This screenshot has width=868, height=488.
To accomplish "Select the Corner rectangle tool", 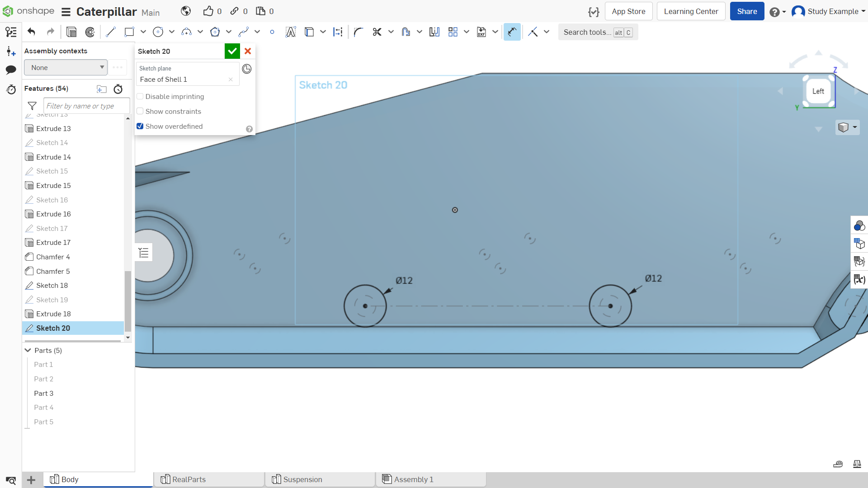I will pyautogui.click(x=129, y=32).
